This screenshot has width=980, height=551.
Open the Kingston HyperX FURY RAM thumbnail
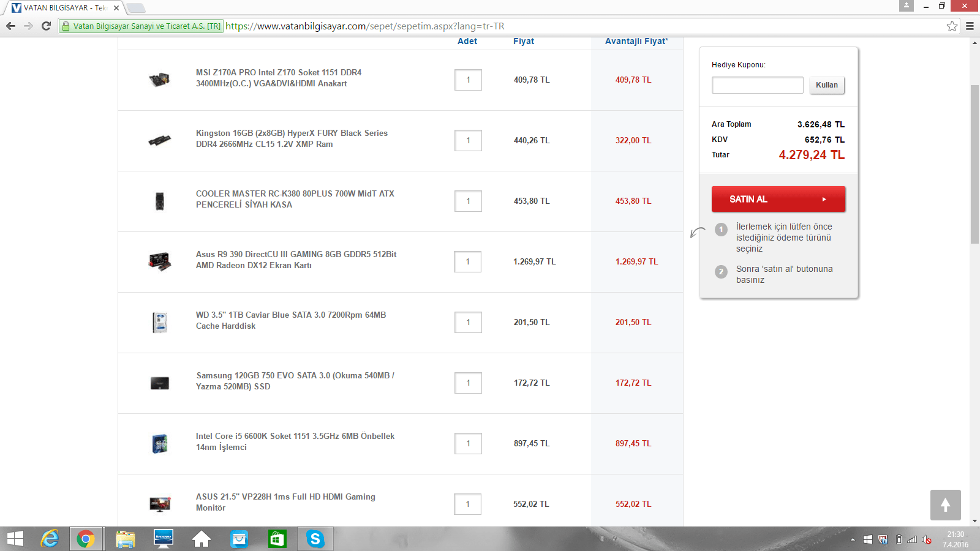(x=159, y=140)
